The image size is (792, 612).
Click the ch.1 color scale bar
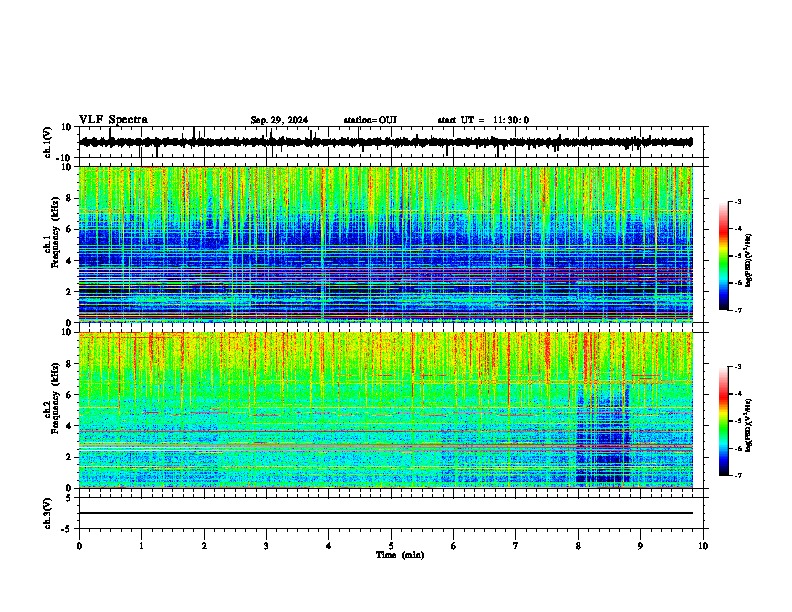tap(723, 256)
